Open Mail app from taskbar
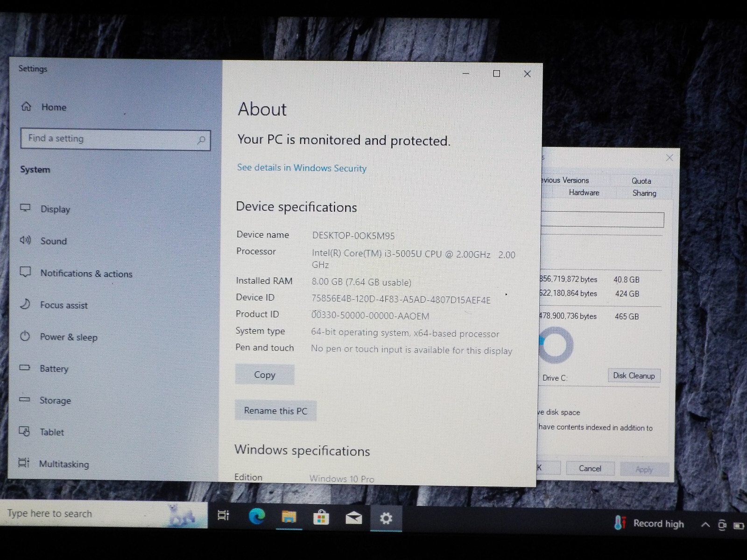The width and height of the screenshot is (747, 560). [353, 518]
